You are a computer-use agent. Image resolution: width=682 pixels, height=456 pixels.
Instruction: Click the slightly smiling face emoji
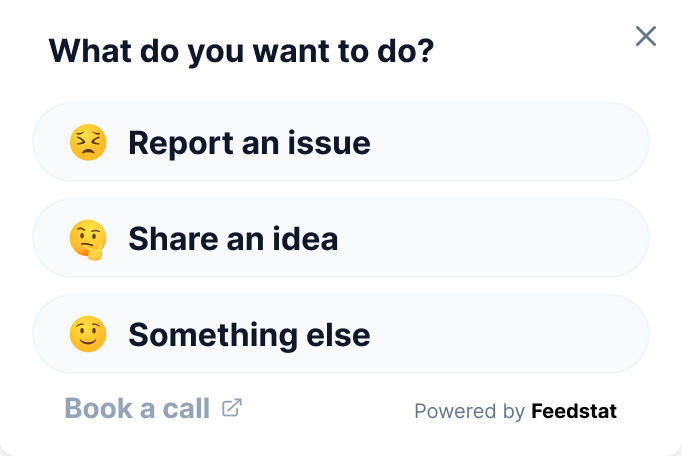[88, 334]
